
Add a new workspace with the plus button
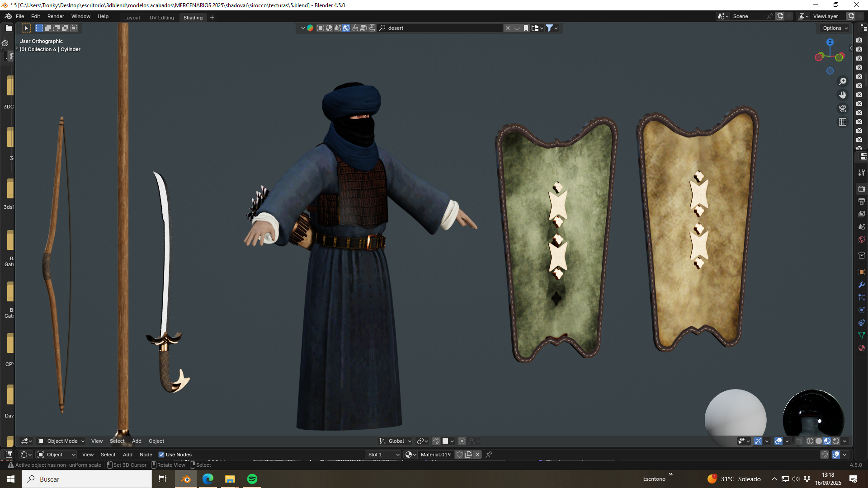tap(212, 18)
